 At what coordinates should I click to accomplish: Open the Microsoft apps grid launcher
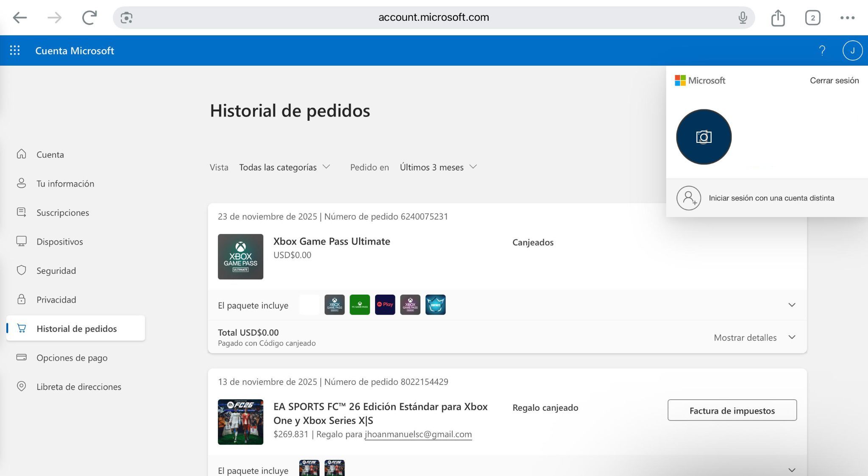pyautogui.click(x=15, y=50)
